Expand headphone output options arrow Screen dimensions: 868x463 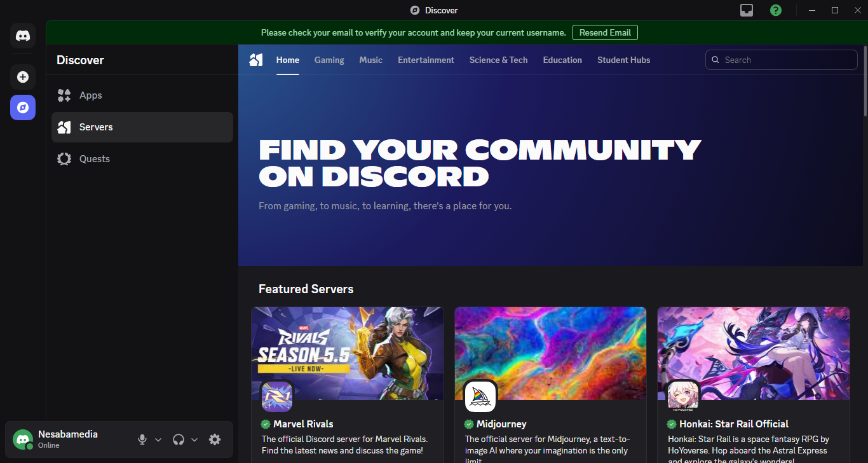194,439
